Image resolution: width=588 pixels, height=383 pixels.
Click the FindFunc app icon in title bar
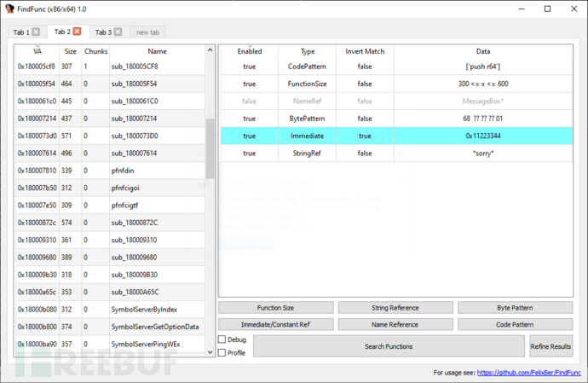9,9
